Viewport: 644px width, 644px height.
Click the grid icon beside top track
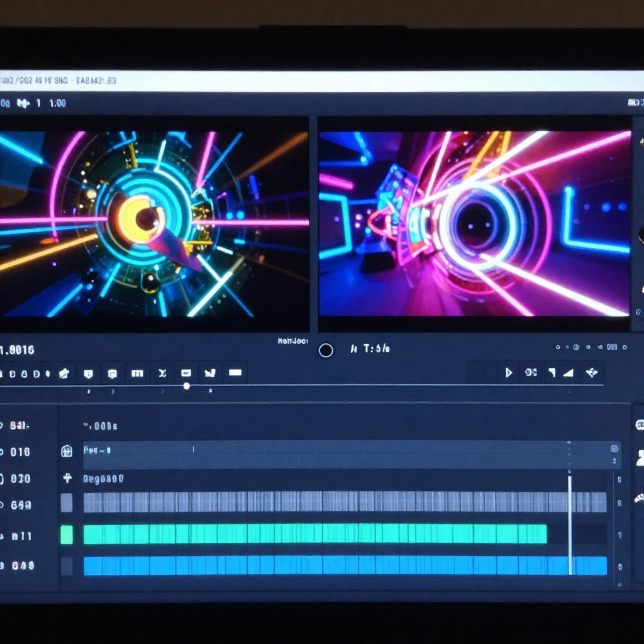pos(67,451)
